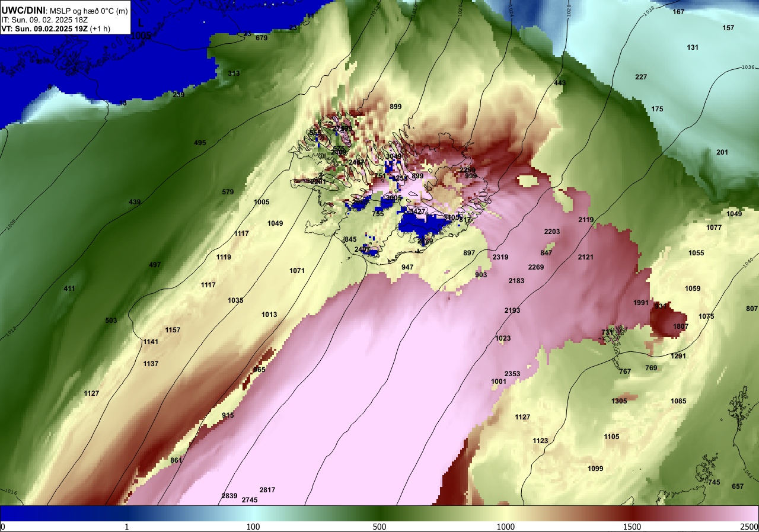Click the map value 1001

click(x=499, y=382)
